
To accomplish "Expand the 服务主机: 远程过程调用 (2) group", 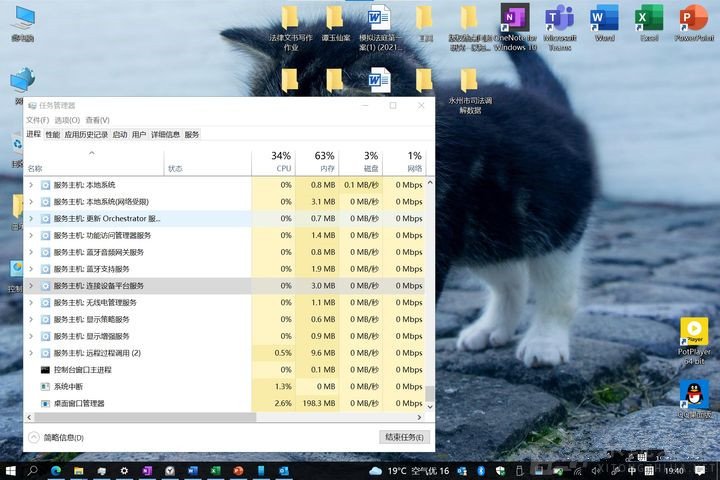I will point(31,353).
